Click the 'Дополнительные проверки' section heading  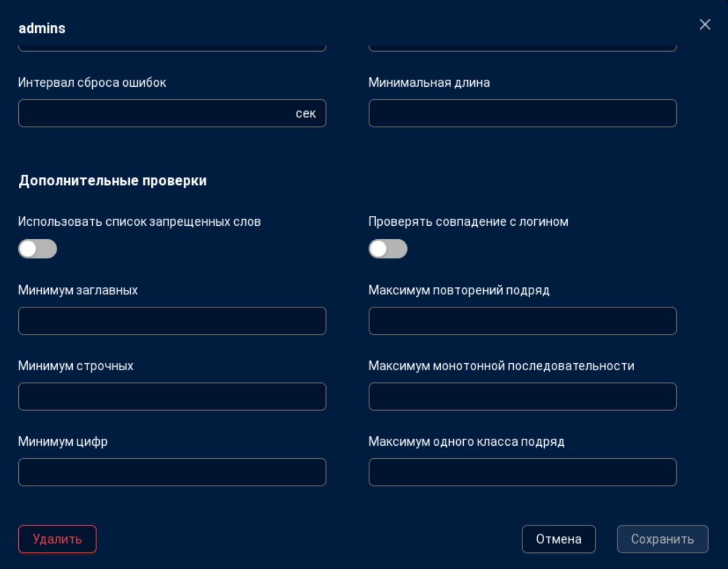[112, 181]
